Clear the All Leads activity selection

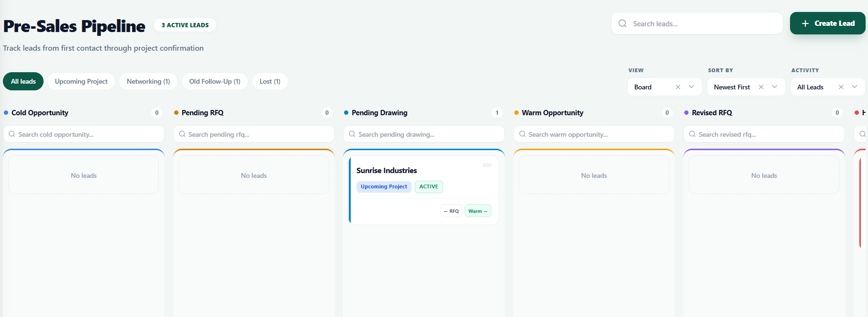coord(841,87)
